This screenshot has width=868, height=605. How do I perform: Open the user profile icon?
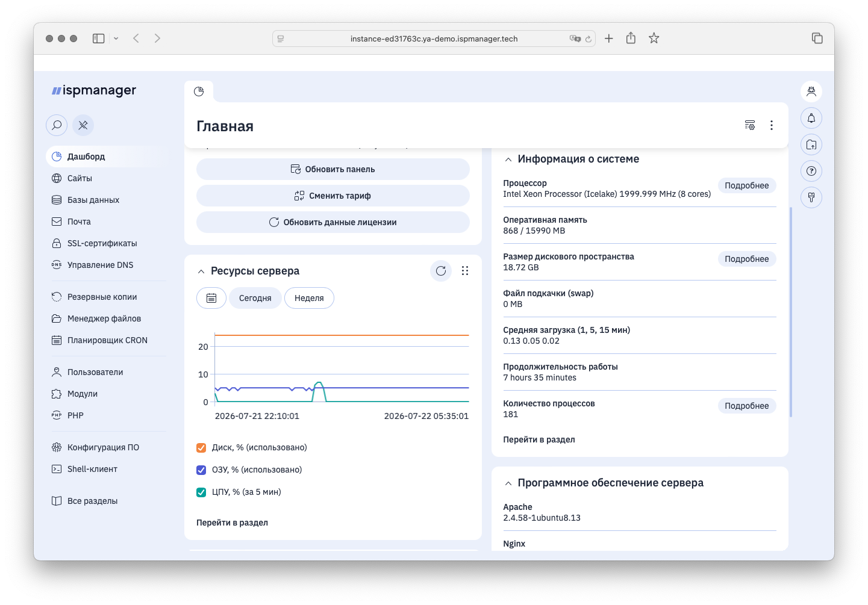[811, 92]
